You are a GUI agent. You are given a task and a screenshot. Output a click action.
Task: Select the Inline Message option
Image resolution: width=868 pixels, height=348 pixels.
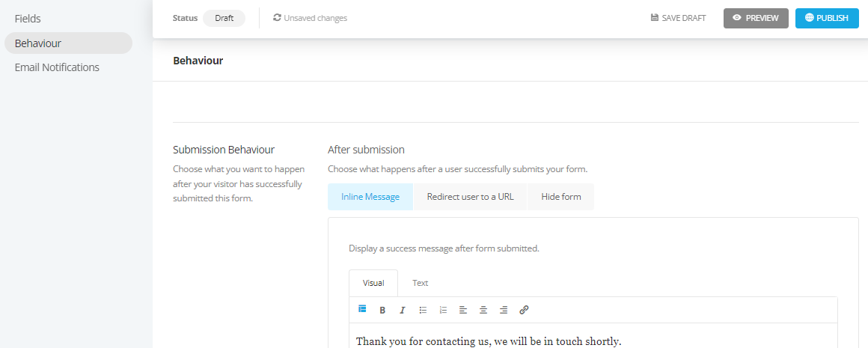click(x=370, y=197)
